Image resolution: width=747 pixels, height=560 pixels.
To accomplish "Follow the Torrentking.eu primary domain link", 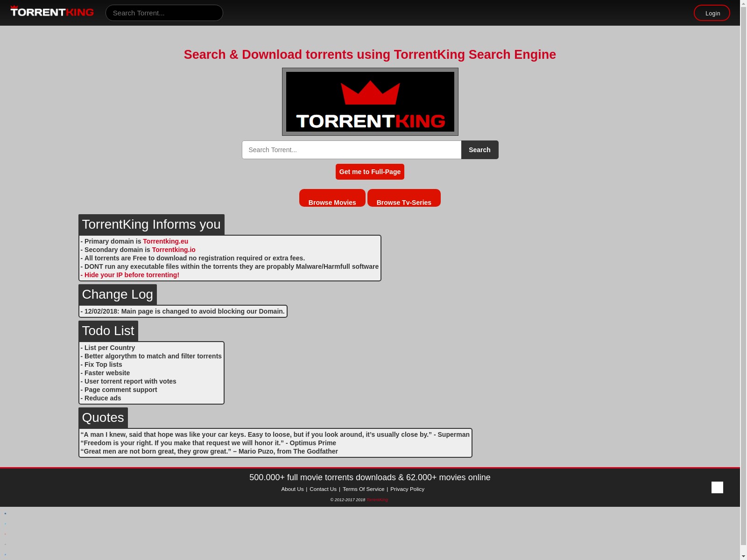I will (165, 241).
